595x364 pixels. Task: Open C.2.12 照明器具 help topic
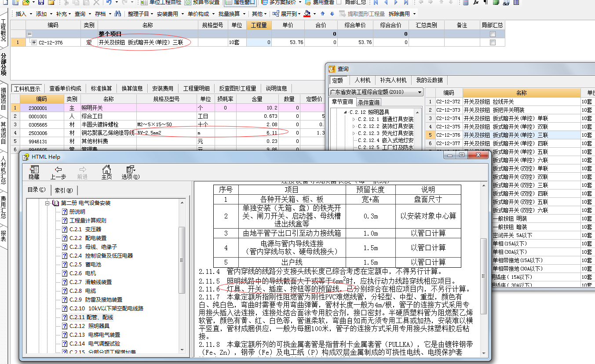[89, 326]
